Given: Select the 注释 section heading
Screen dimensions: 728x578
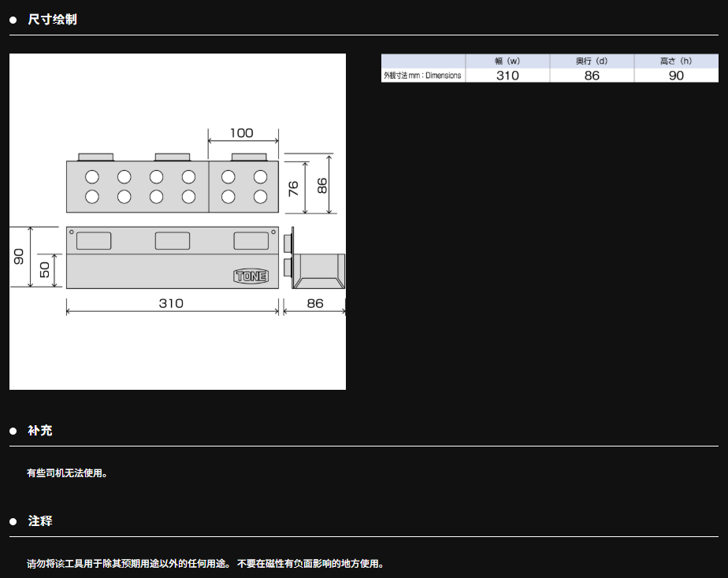Looking at the screenshot, I should click(x=40, y=522).
